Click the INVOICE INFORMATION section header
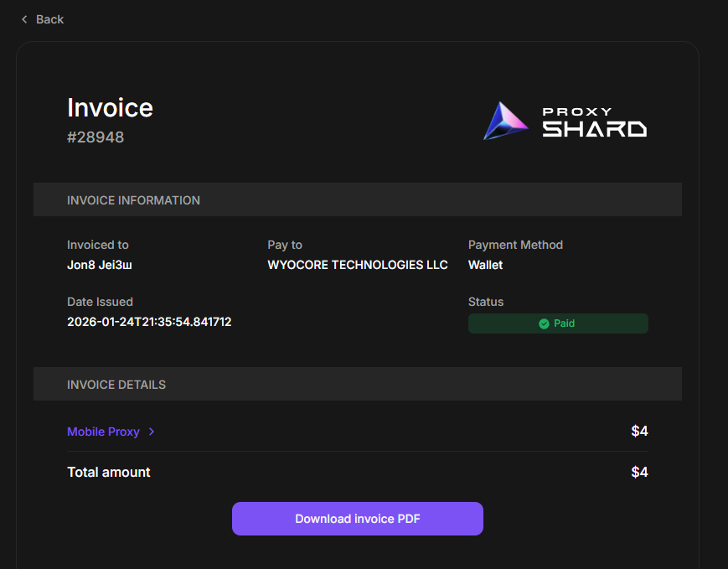Screen dimensions: 728x569 click(133, 200)
